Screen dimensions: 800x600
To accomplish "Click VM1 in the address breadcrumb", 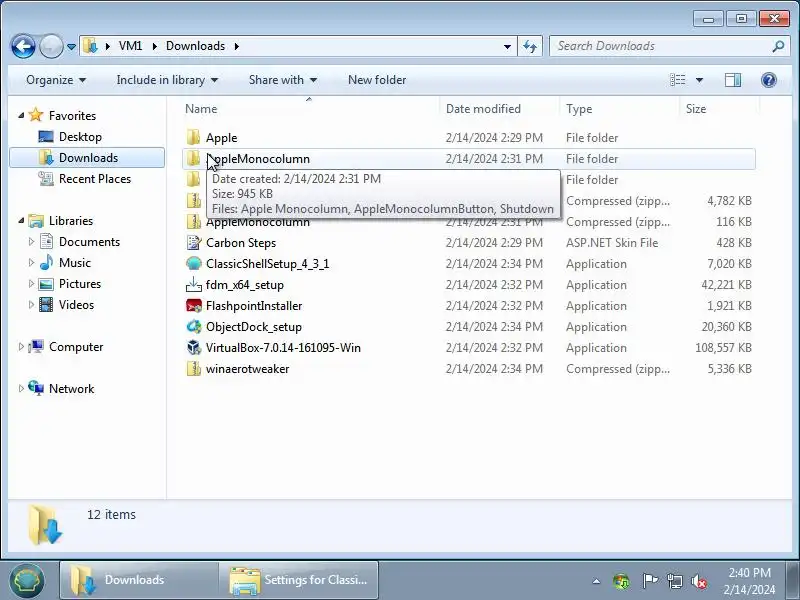I will 130,46.
